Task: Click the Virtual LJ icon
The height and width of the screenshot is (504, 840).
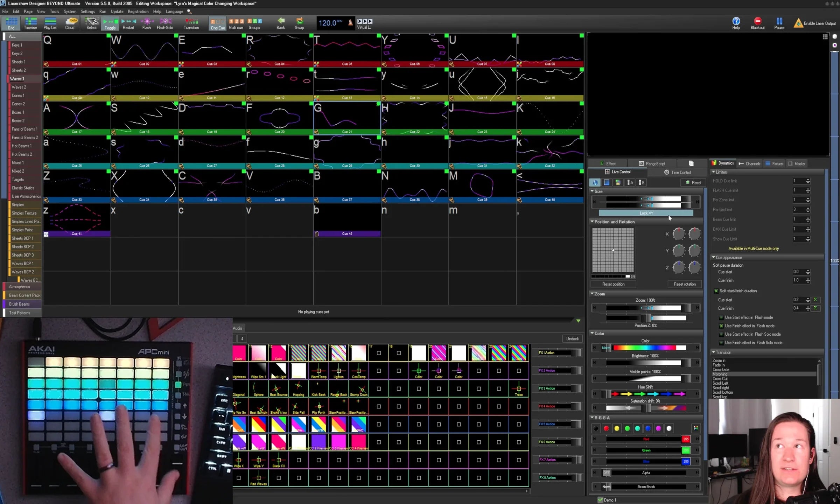Action: [x=364, y=23]
